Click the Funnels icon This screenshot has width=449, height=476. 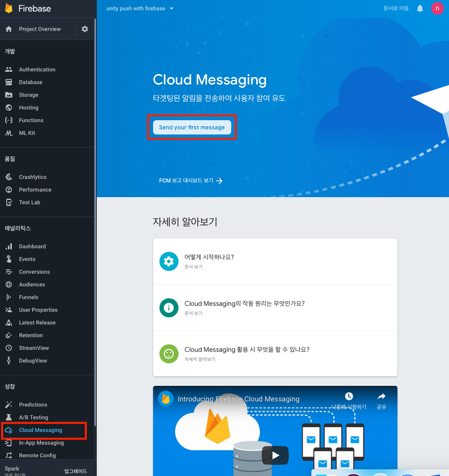(x=9, y=297)
